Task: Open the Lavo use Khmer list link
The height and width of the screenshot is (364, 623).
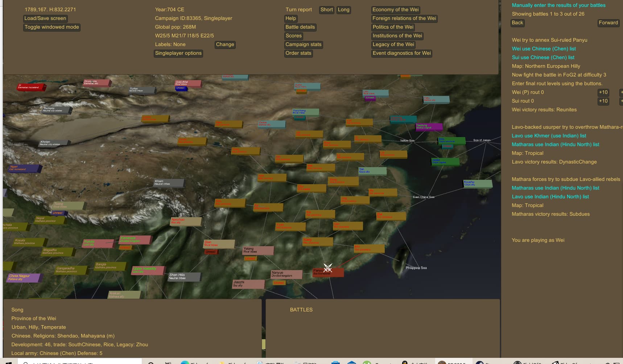Action: [549, 136]
